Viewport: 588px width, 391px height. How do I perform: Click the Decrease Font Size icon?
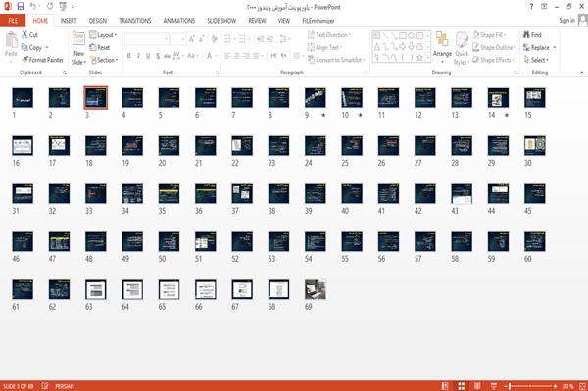(x=202, y=39)
